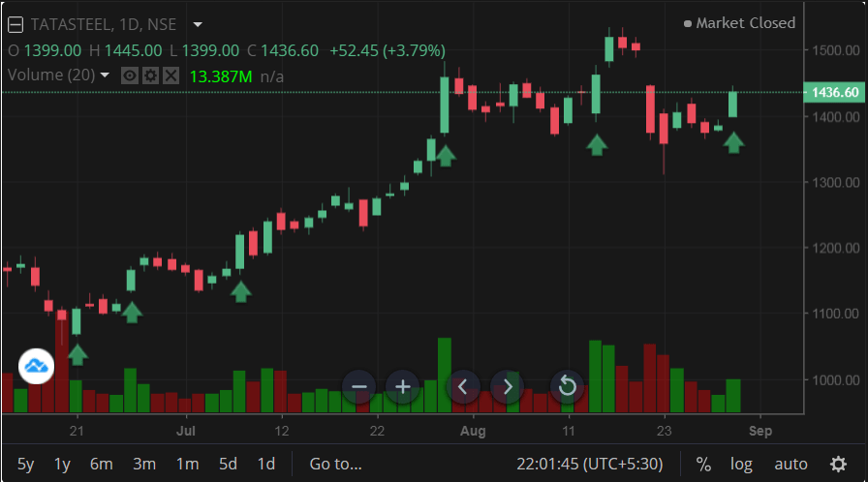Click the TradingView logo badge

click(36, 366)
